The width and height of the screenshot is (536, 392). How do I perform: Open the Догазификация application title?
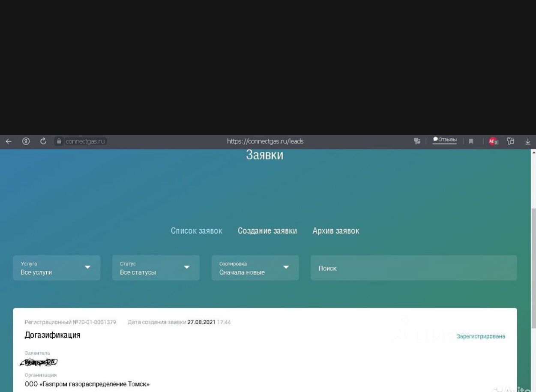coord(53,335)
